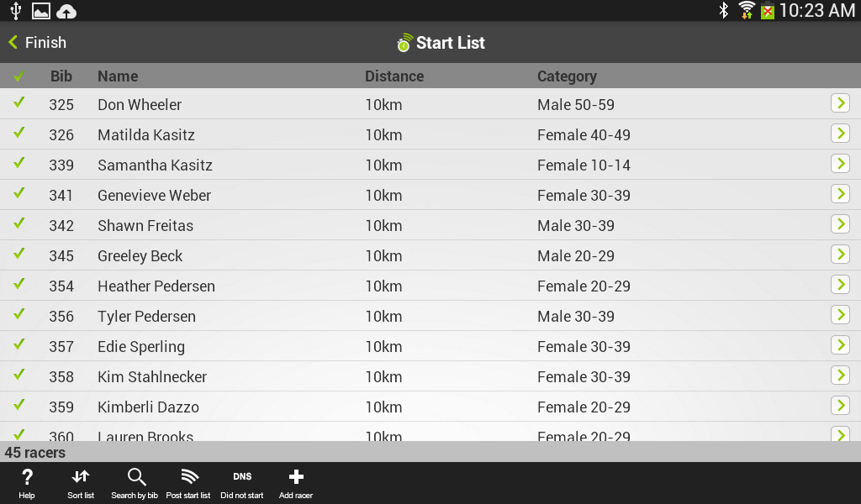
Task: Expand details for Samantha Kasitz
Action: 840,164
